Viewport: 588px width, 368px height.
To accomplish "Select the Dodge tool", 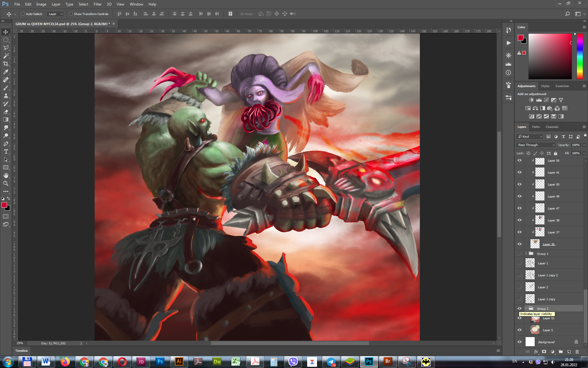I will [6, 136].
